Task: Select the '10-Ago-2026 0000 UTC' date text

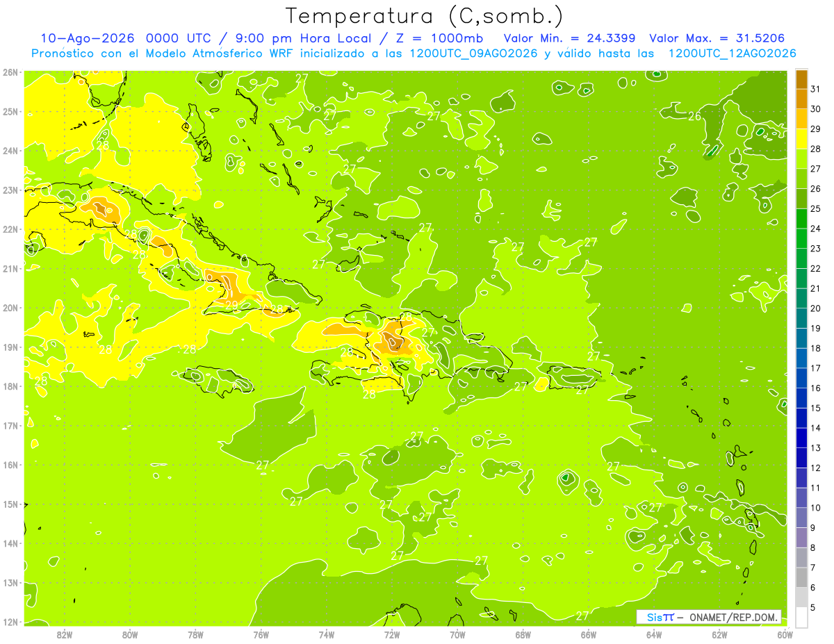Action: (127, 38)
